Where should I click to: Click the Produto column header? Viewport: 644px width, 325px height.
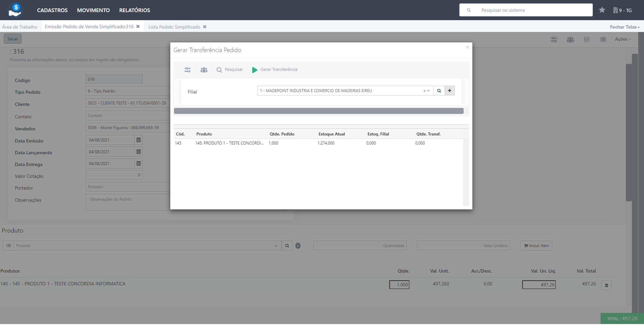tap(204, 134)
